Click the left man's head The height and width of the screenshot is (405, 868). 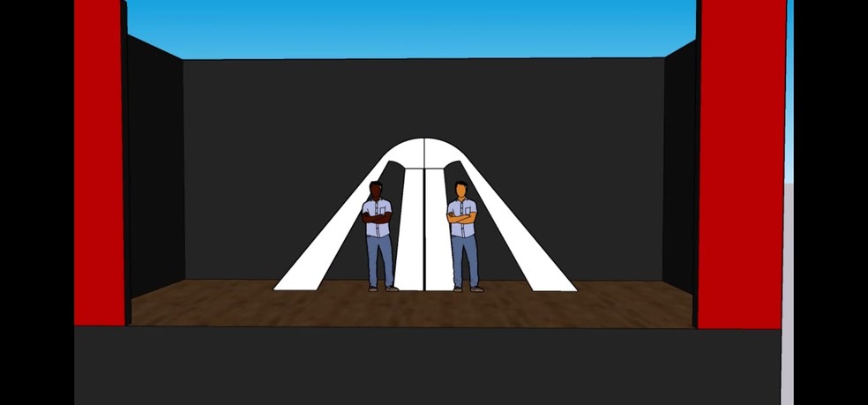[376, 190]
